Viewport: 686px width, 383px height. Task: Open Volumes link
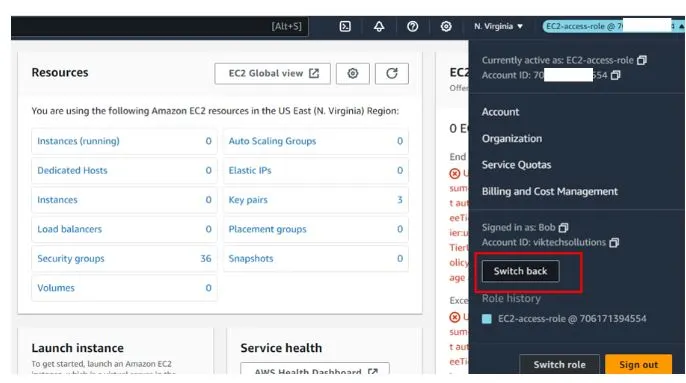click(56, 288)
